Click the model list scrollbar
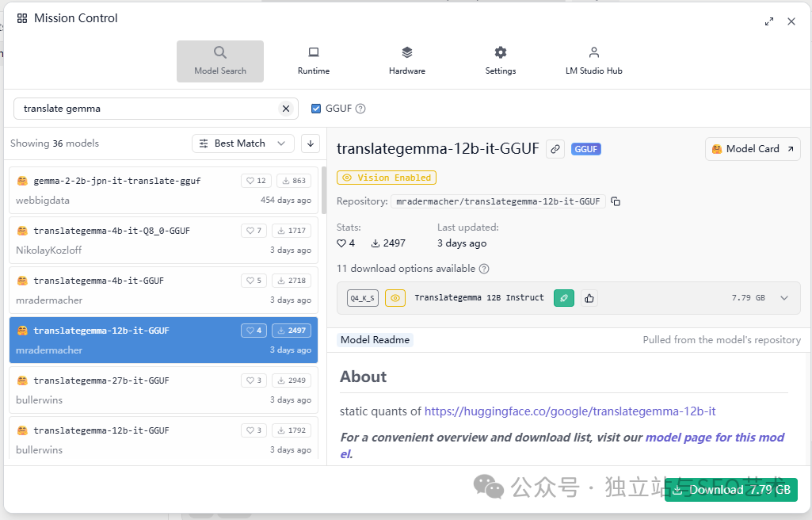This screenshot has height=520, width=812. (x=324, y=189)
